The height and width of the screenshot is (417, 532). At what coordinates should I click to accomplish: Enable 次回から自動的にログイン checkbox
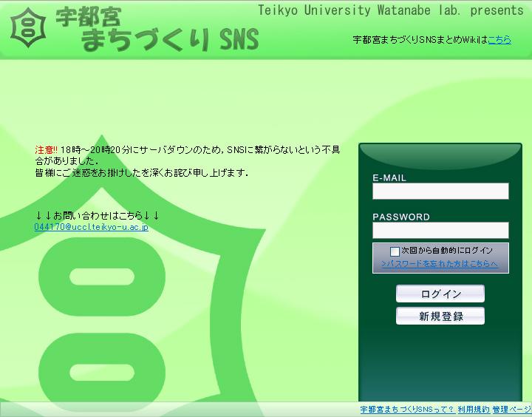coord(395,251)
